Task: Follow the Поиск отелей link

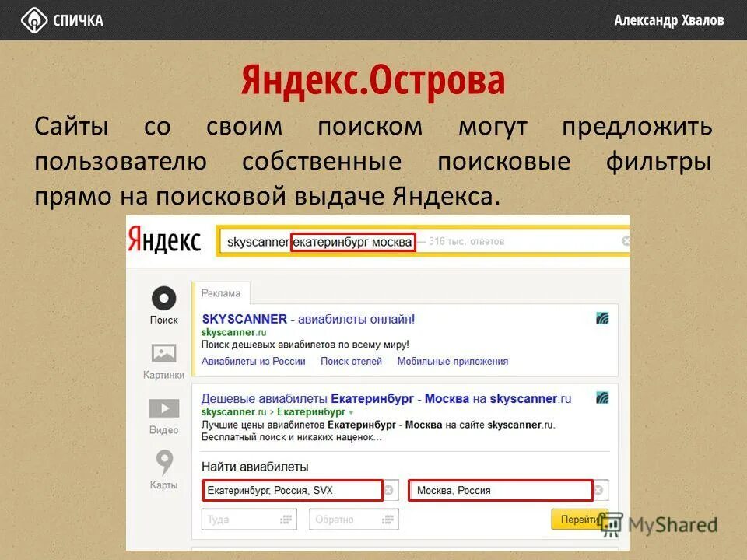Action: (x=351, y=361)
